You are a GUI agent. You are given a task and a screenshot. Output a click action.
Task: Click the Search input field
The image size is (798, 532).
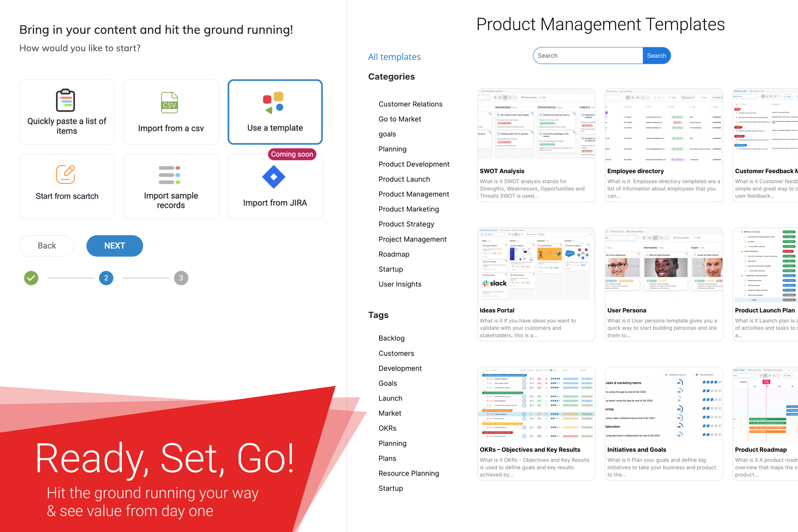[x=587, y=56]
